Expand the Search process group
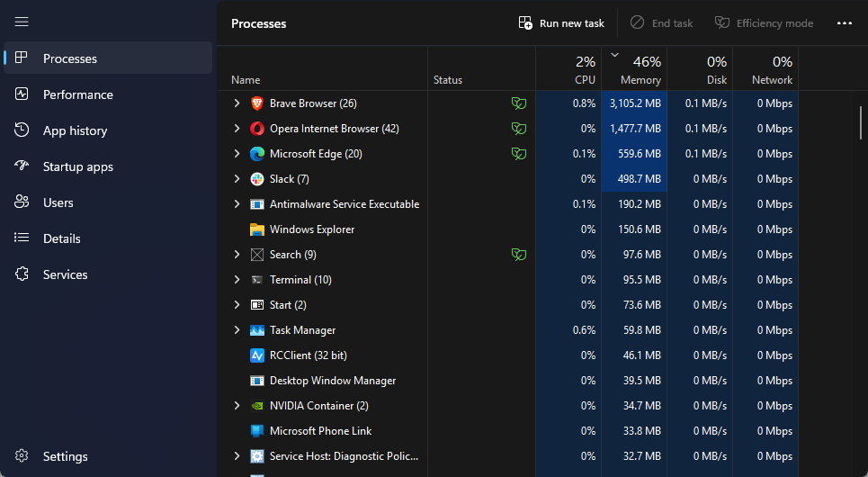Image resolution: width=868 pixels, height=477 pixels. click(237, 255)
